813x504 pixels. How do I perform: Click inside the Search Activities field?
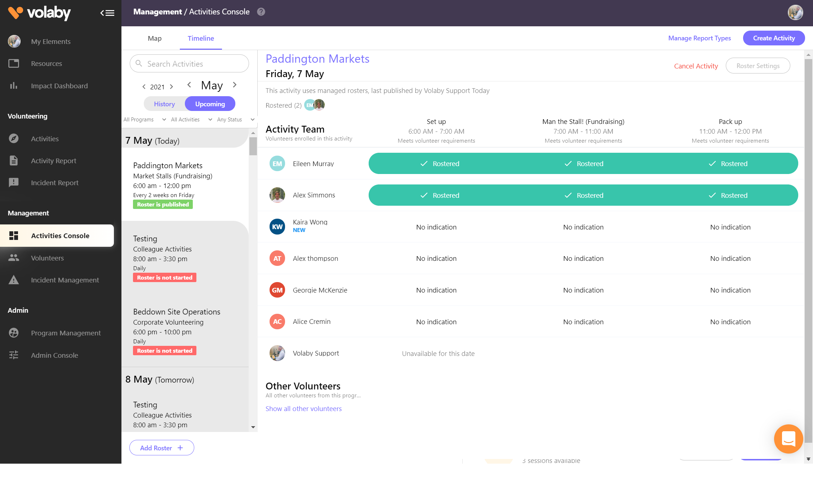pyautogui.click(x=189, y=63)
